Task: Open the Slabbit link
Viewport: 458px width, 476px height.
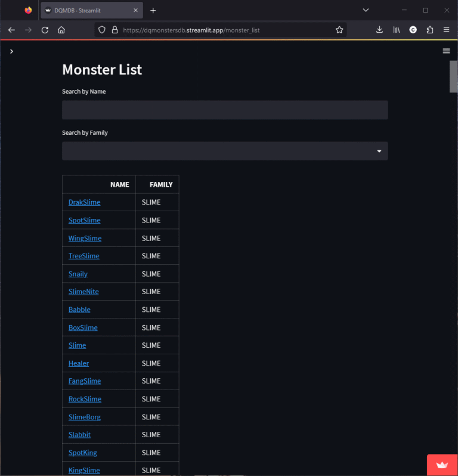Action: pos(79,435)
